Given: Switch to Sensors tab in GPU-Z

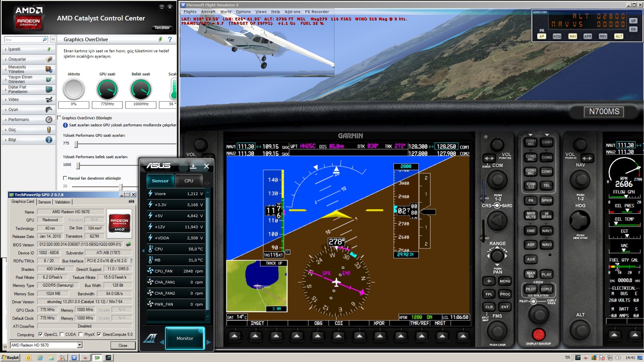Looking at the screenshot, I should (45, 202).
